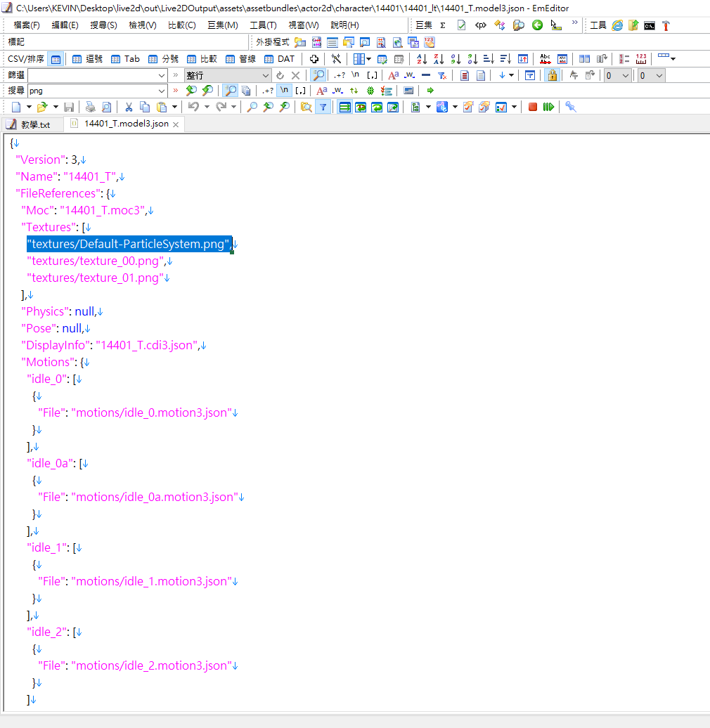Click the Save floppy disk icon
This screenshot has width=710, height=728.
[69, 107]
